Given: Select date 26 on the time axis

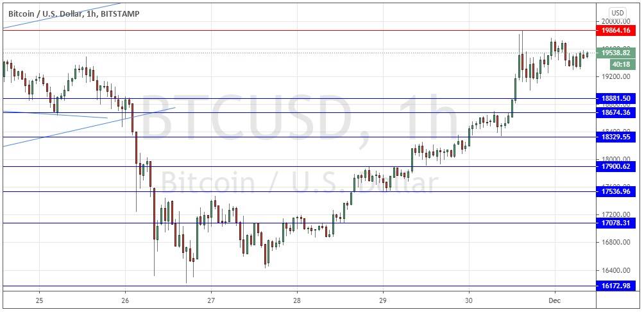Looking at the screenshot, I should pyautogui.click(x=125, y=300).
